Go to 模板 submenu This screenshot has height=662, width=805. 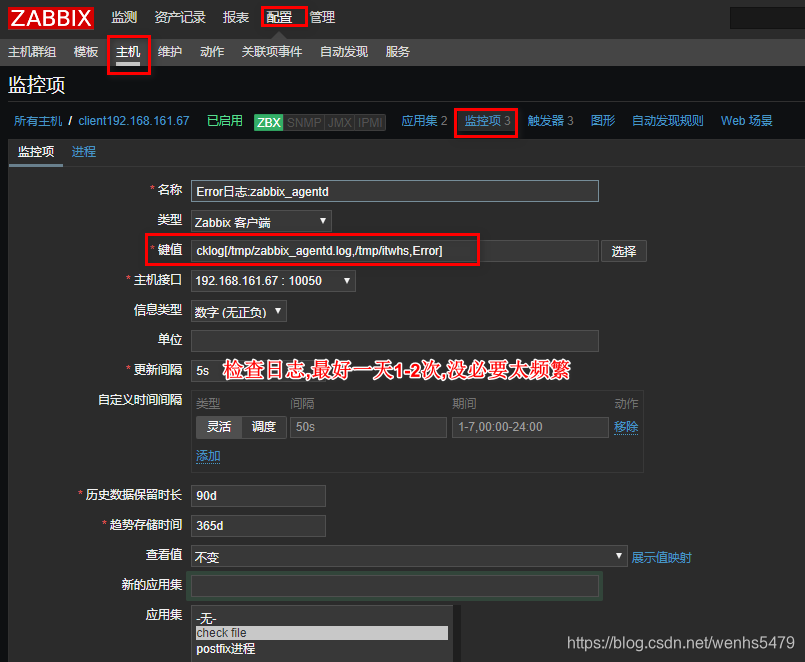86,52
